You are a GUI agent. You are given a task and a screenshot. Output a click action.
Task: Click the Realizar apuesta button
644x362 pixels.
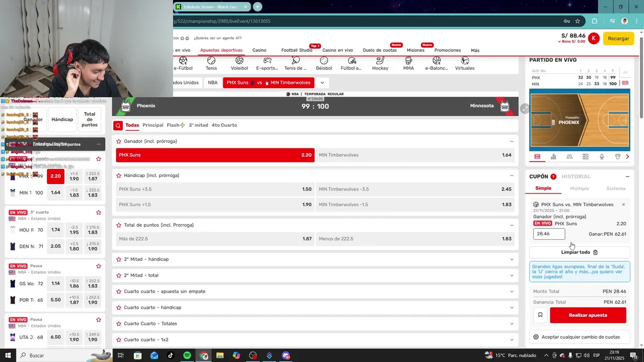point(588,315)
